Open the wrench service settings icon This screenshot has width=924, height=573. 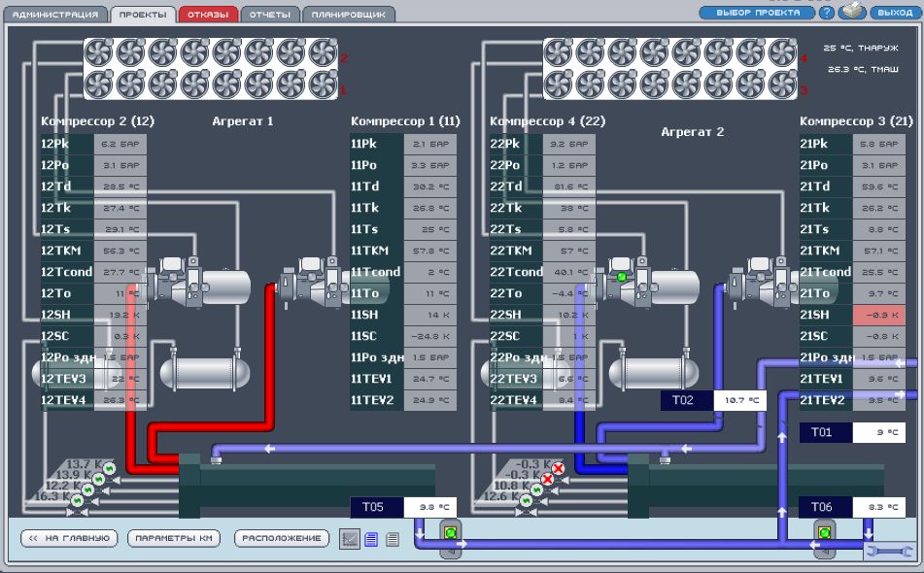tap(890, 552)
